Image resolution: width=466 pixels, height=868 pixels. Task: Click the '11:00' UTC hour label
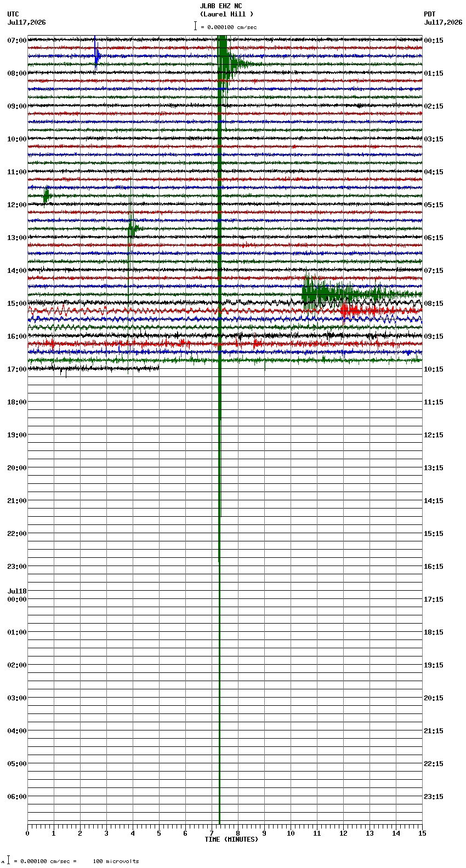click(x=17, y=172)
